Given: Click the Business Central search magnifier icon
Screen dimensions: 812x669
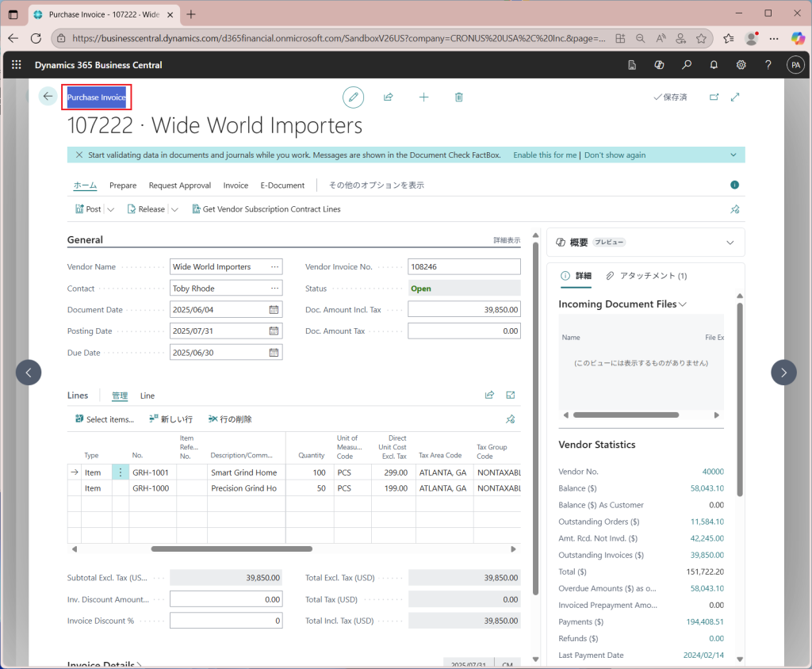Looking at the screenshot, I should coord(687,65).
